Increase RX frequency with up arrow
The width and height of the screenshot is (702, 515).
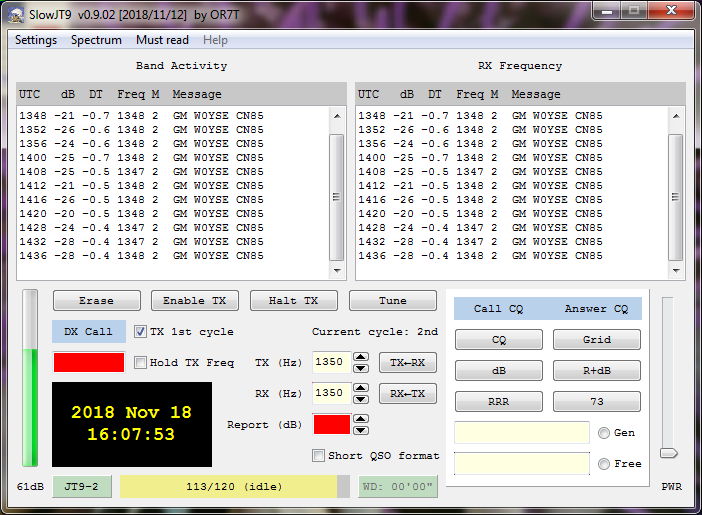click(x=361, y=387)
